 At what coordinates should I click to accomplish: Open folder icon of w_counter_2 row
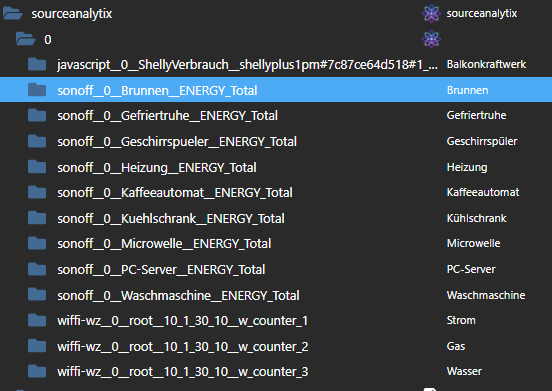coord(37,346)
